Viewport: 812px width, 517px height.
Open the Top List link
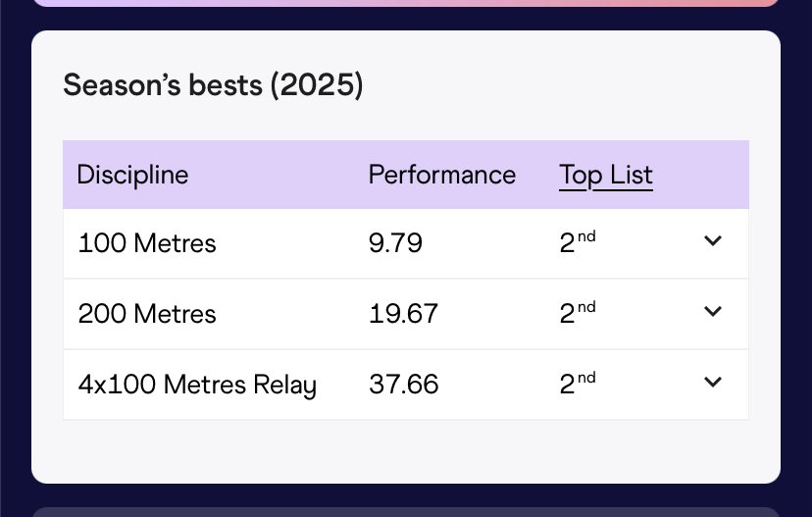pyautogui.click(x=606, y=175)
